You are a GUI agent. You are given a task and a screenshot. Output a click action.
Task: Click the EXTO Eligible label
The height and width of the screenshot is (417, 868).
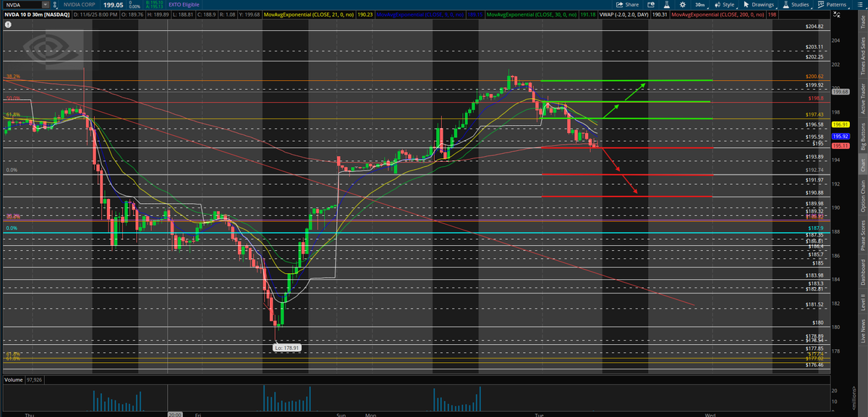pos(184,5)
